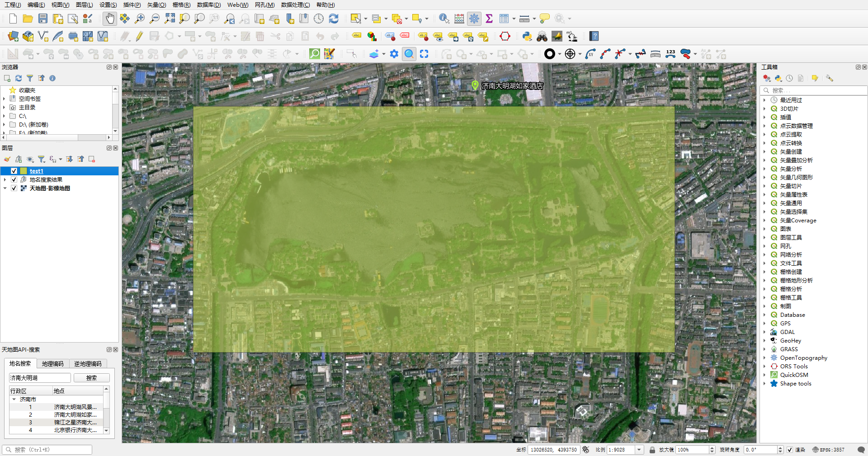
Task: Click the rotation angle field
Action: pyautogui.click(x=760, y=450)
